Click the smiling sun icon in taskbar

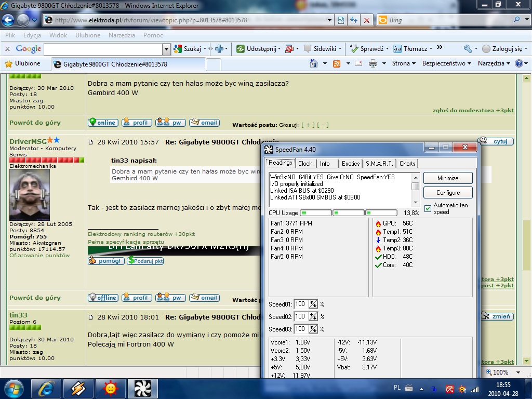pyautogui.click(x=110, y=389)
